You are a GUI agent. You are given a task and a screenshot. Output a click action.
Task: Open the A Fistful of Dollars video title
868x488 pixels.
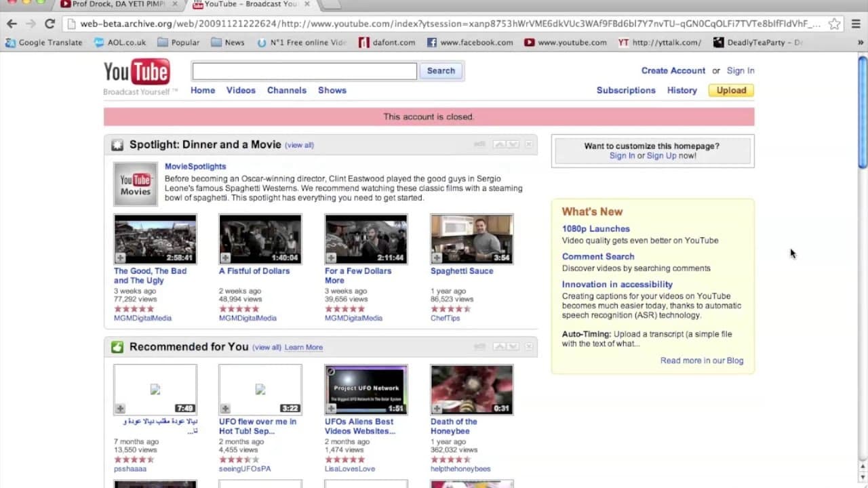click(254, 271)
